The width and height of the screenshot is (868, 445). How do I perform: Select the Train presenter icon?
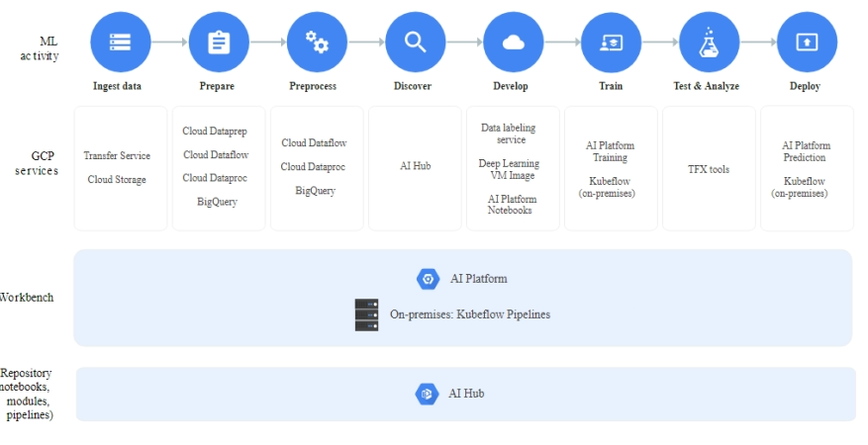(x=611, y=42)
